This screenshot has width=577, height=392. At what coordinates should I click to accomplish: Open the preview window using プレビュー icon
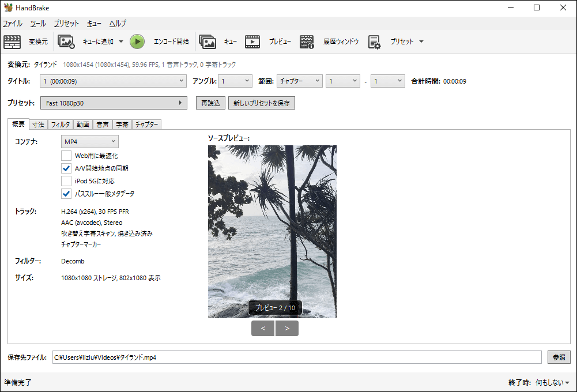tap(252, 41)
